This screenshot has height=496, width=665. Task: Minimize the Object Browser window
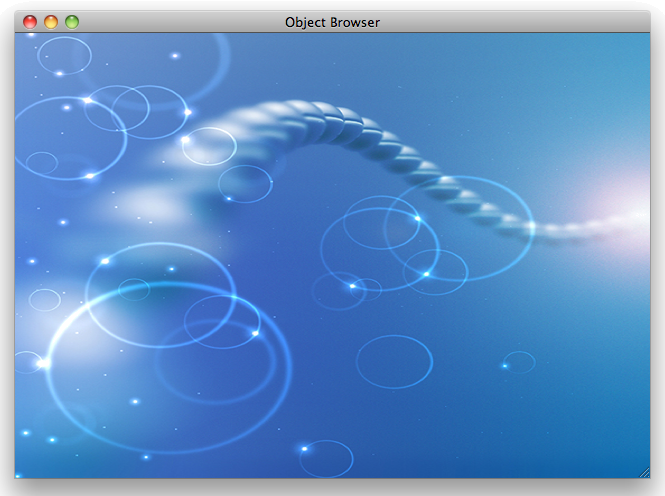[x=51, y=22]
